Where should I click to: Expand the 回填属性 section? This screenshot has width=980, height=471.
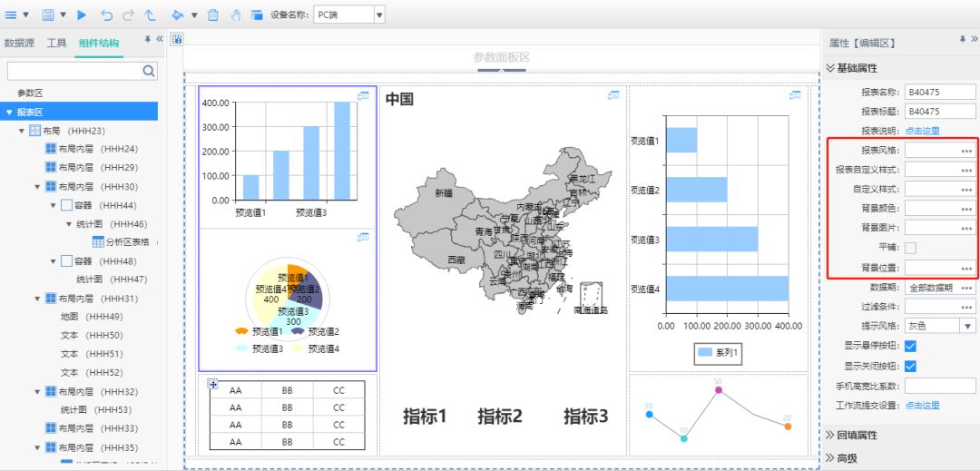(857, 436)
